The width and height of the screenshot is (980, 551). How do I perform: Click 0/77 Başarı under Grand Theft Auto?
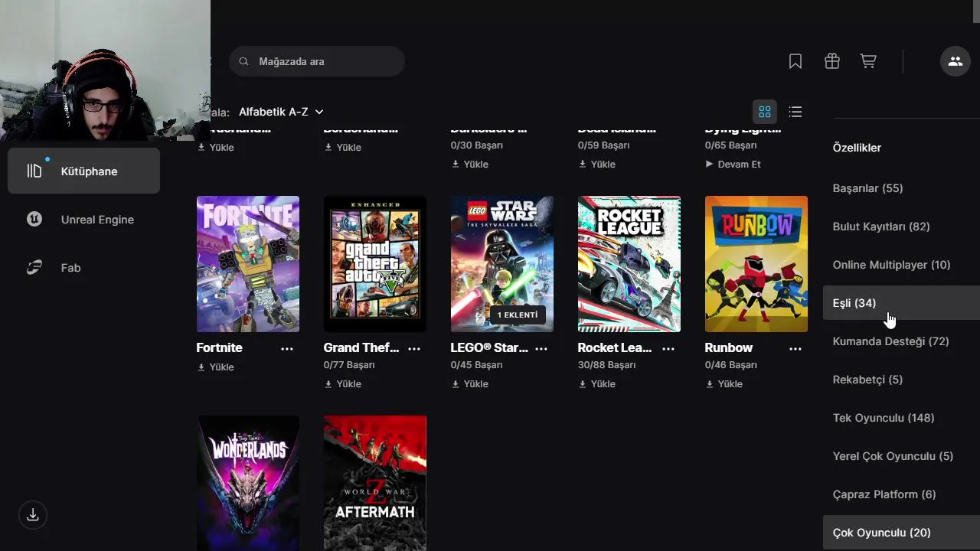pyautogui.click(x=349, y=366)
